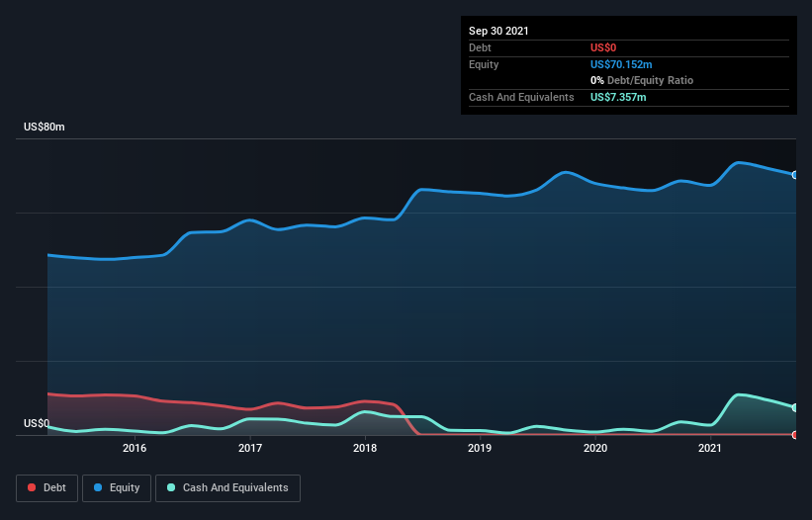Click the Equity label in tooltip
Image resolution: width=812 pixels, height=520 pixels.
click(484, 64)
